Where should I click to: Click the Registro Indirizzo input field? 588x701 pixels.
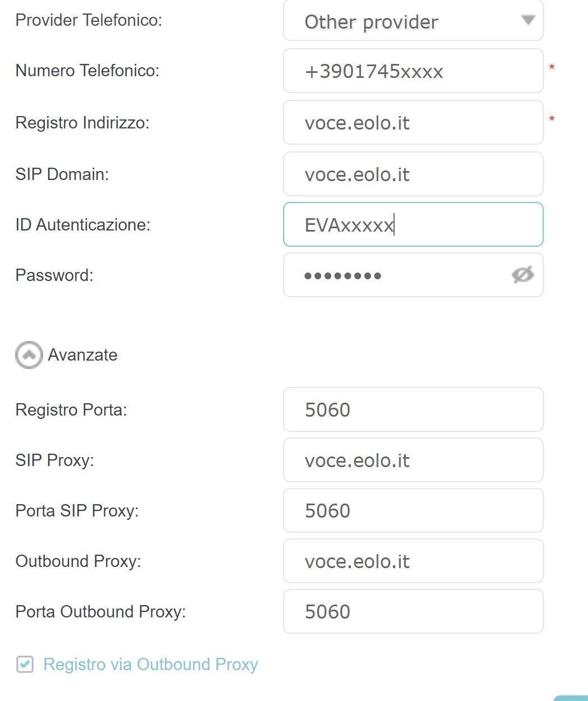(413, 122)
